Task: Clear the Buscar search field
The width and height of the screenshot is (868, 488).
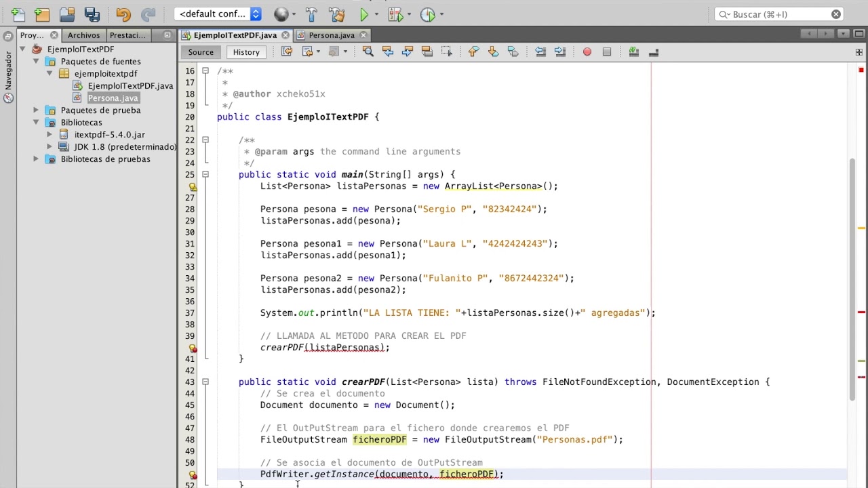Action: pos(835,14)
